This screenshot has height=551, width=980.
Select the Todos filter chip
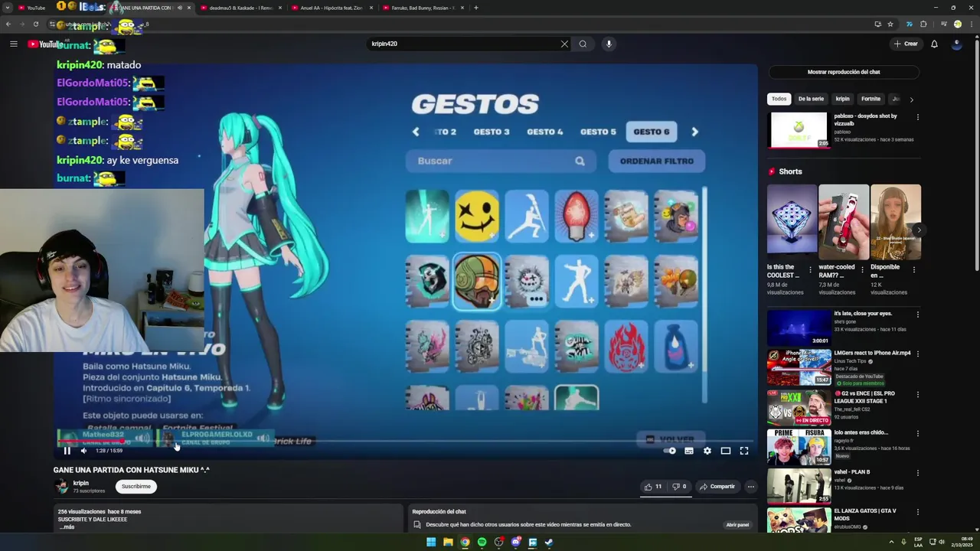[x=779, y=99]
